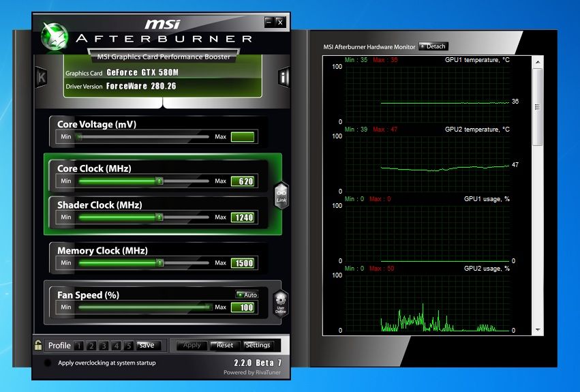Show graphics card information with the i button
The width and height of the screenshot is (580, 392).
coord(284,77)
